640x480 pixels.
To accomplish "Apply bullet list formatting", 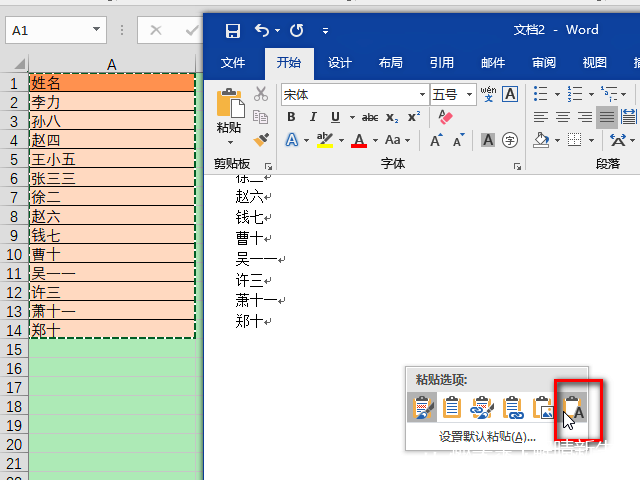I will click(x=541, y=94).
